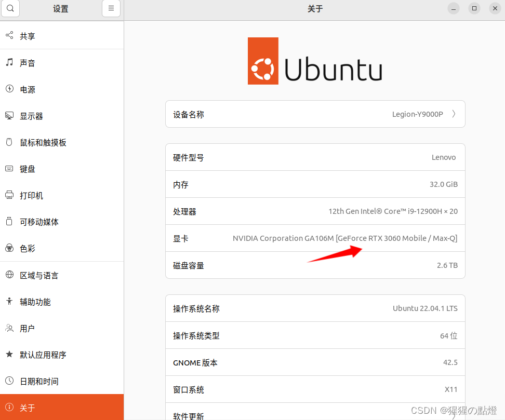Viewport: 505px width, 420px height.
Task: Minimize the Settings window
Action: point(454,8)
